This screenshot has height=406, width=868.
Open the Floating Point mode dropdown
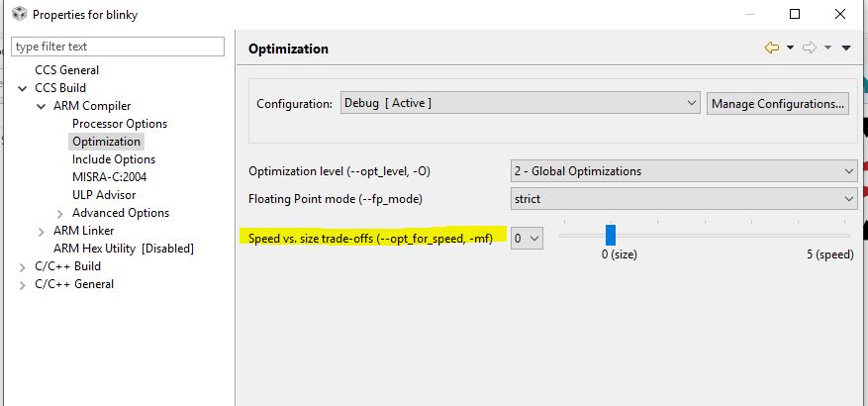684,199
